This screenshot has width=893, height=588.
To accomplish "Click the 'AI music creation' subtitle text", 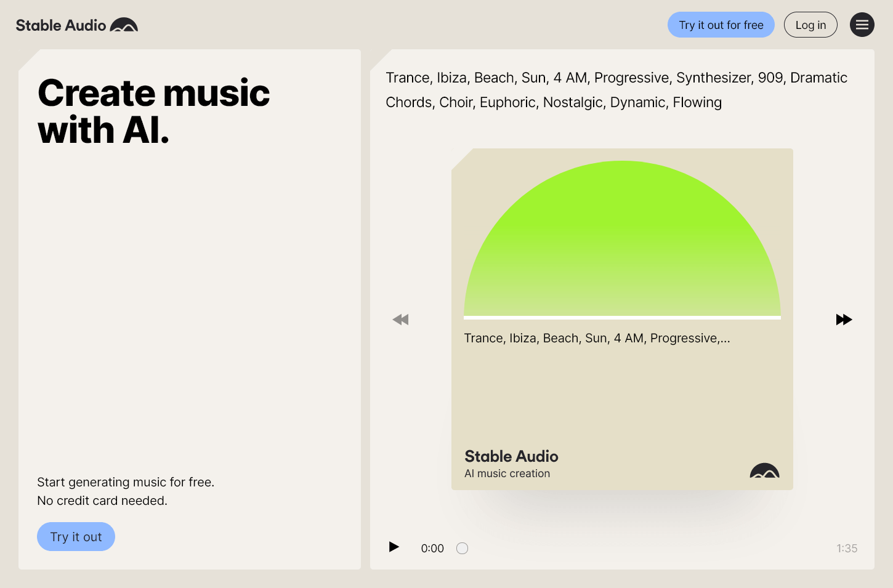I will coord(507,473).
